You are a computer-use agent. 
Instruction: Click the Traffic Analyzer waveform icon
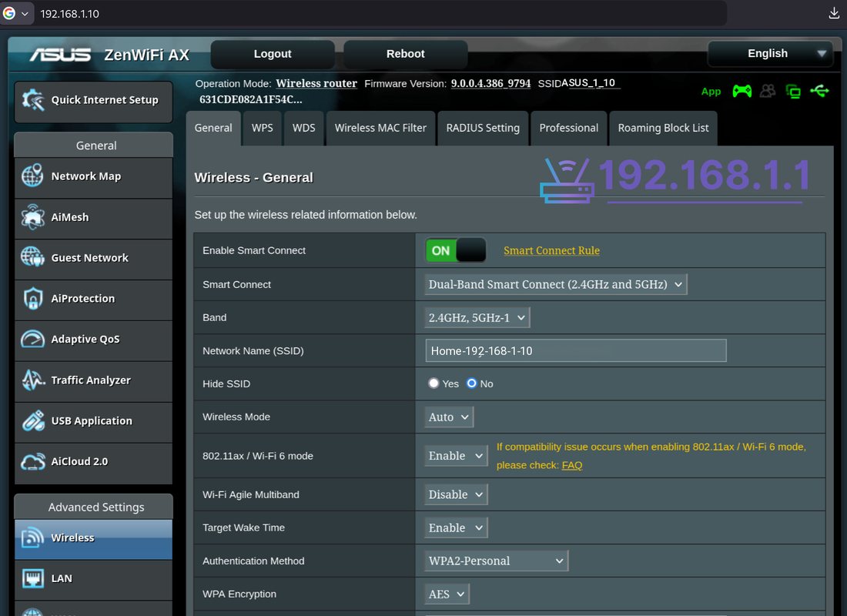(33, 380)
